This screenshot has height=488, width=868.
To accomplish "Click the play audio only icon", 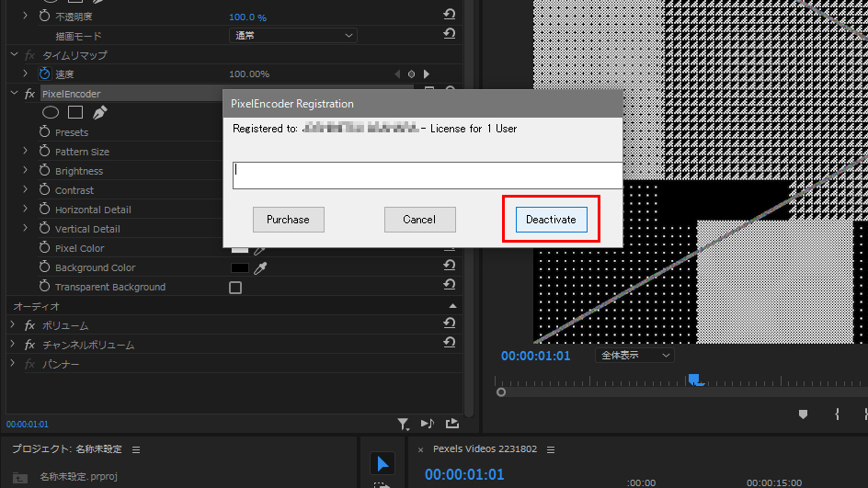I will pos(427,424).
